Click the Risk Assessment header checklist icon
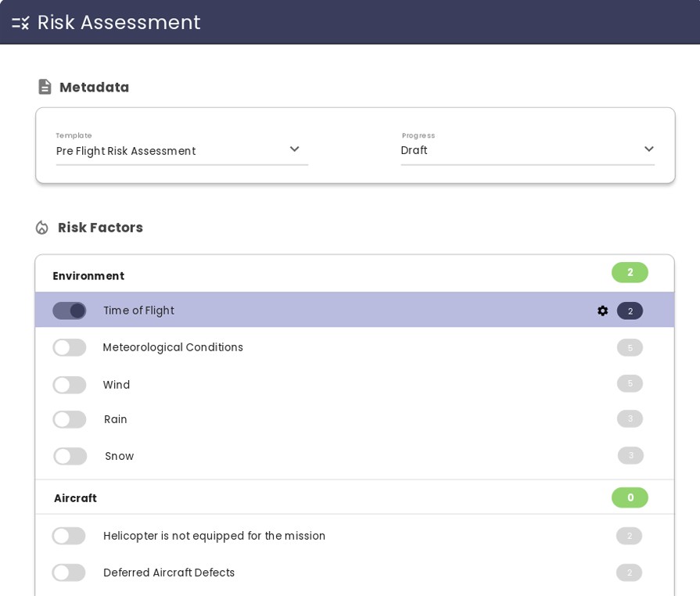The height and width of the screenshot is (596, 700). click(20, 23)
